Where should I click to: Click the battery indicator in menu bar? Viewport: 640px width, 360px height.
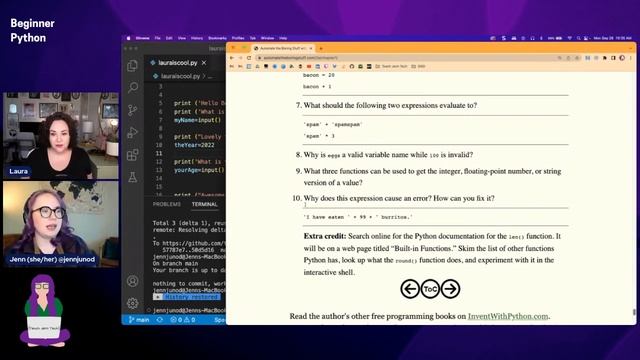pyautogui.click(x=555, y=38)
